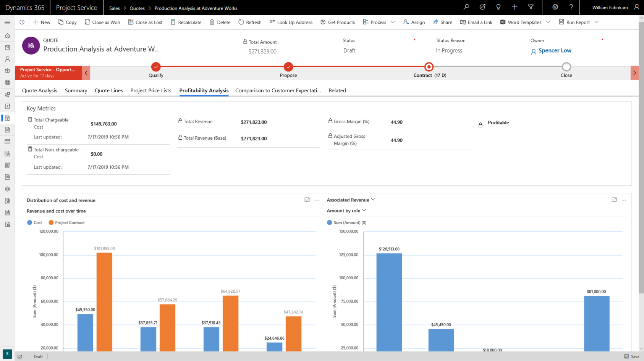
Task: Select the Close stage
Action: (x=566, y=67)
